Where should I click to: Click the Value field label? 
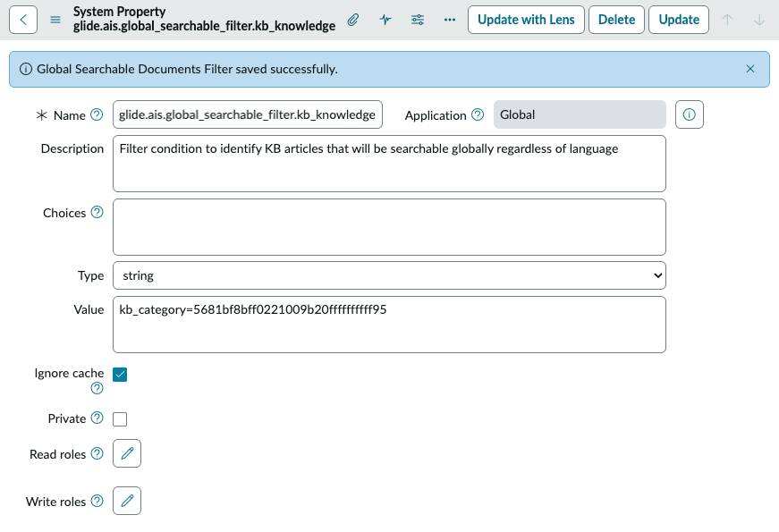pos(89,309)
